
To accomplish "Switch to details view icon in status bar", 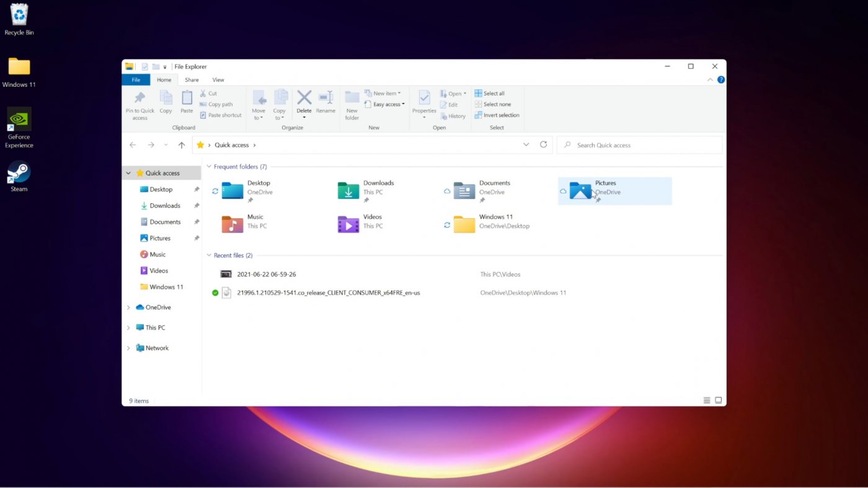I will tap(707, 401).
